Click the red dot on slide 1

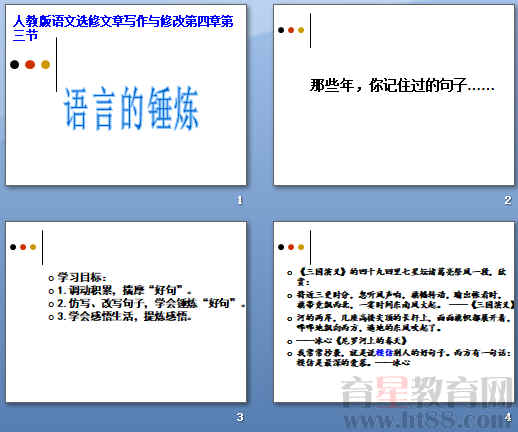click(x=30, y=64)
